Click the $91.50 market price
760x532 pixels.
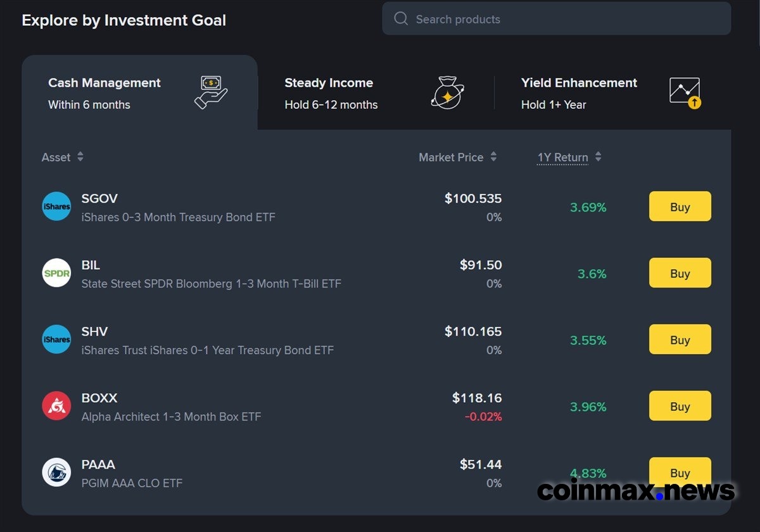point(481,265)
